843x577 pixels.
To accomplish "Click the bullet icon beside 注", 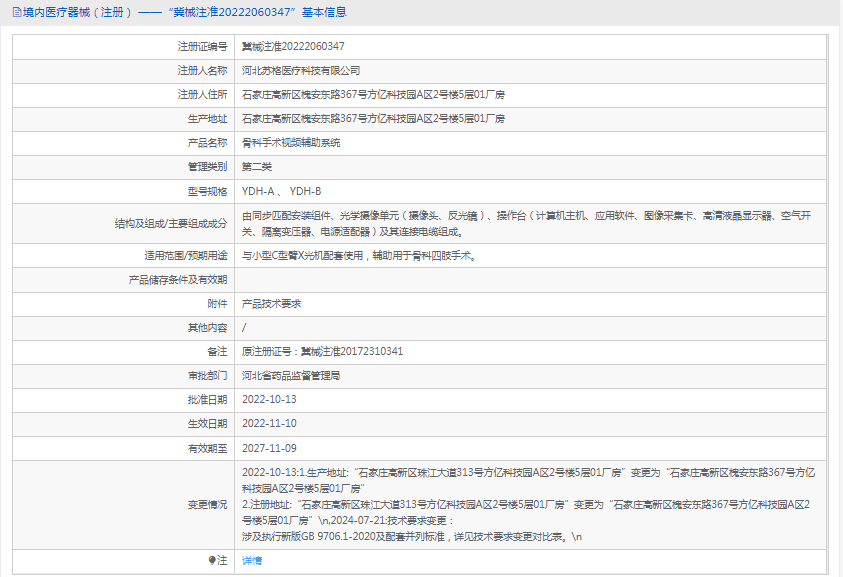I will [212, 560].
